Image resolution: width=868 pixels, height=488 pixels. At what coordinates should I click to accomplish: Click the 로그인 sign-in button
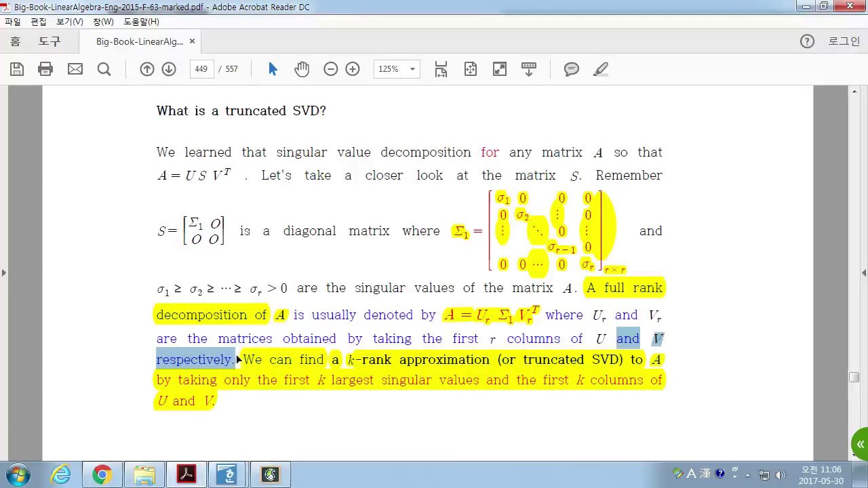tap(844, 41)
